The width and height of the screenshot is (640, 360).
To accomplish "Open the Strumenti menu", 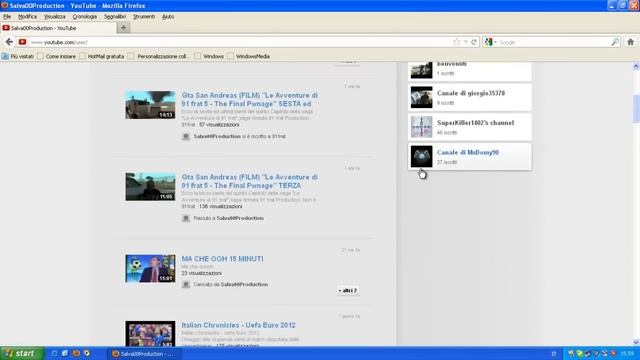I will tap(144, 17).
